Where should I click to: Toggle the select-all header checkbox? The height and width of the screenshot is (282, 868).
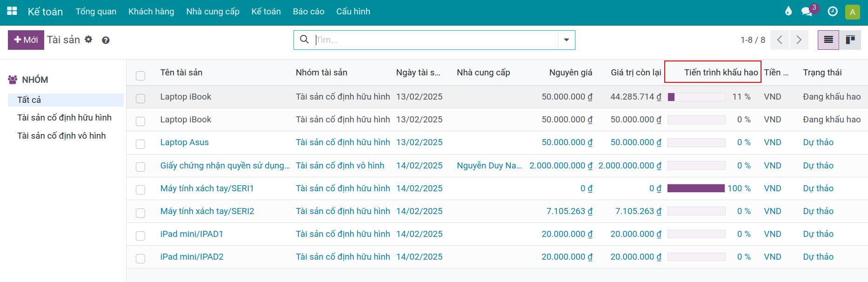(140, 75)
